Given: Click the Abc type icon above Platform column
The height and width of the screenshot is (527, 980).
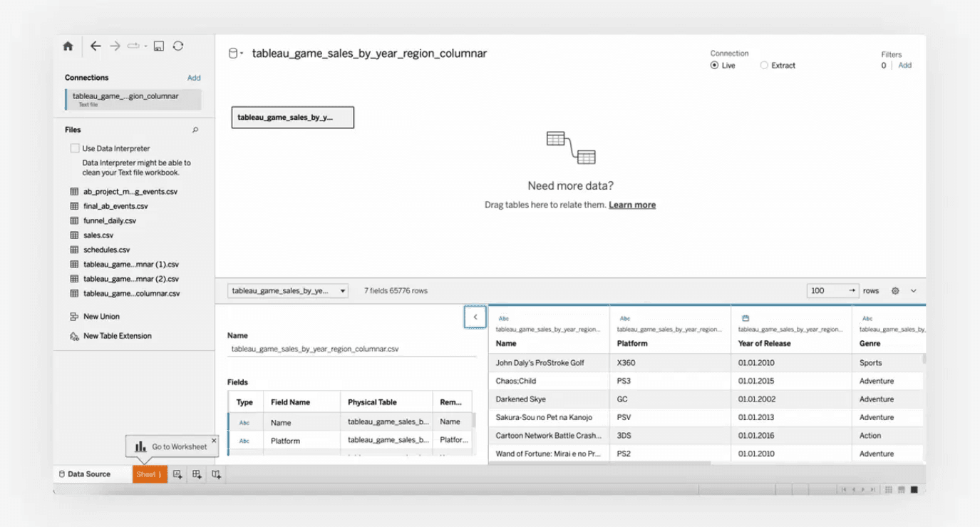Looking at the screenshot, I should tap(625, 319).
